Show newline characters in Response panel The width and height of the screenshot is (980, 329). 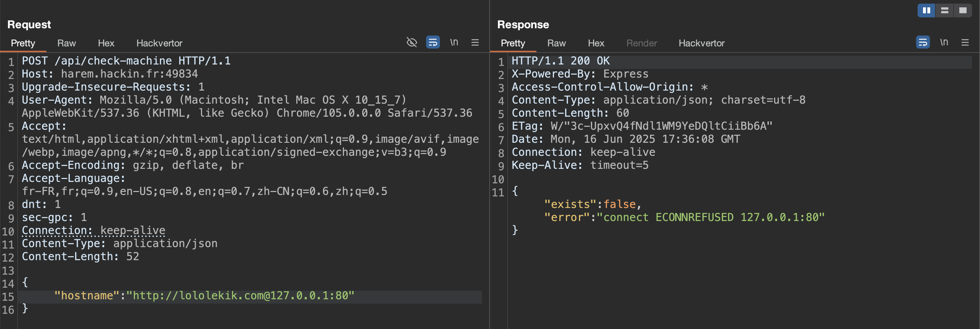[x=944, y=42]
